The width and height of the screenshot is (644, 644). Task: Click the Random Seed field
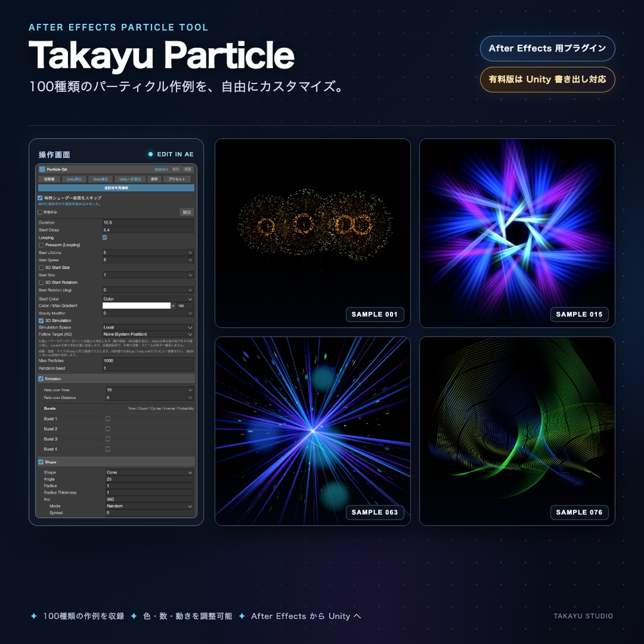click(148, 369)
